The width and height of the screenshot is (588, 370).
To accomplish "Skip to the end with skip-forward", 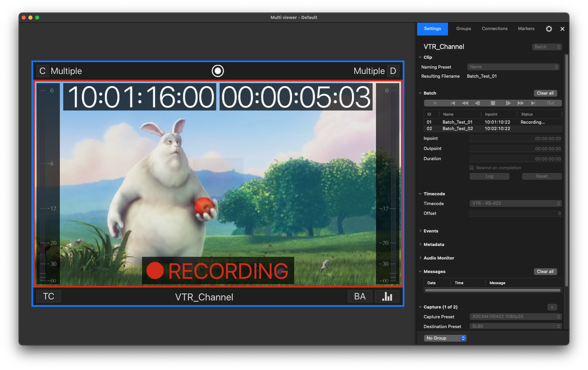I will (x=533, y=103).
